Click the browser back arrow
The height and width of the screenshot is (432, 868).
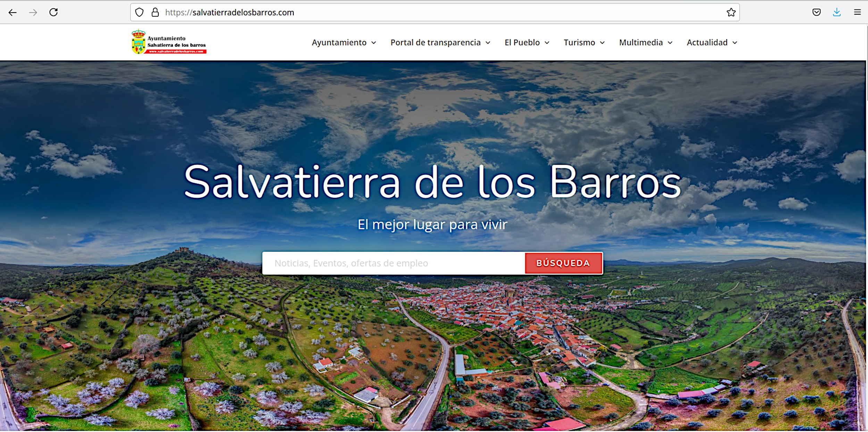pyautogui.click(x=12, y=13)
